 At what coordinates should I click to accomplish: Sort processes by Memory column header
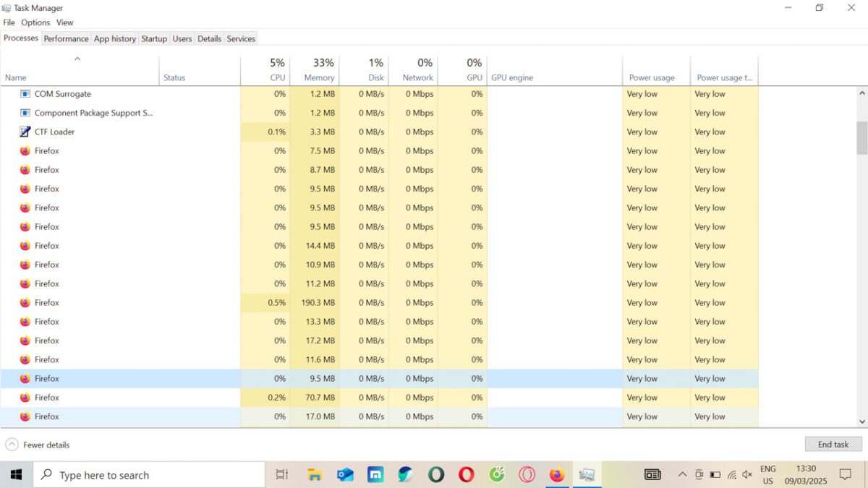click(314, 70)
